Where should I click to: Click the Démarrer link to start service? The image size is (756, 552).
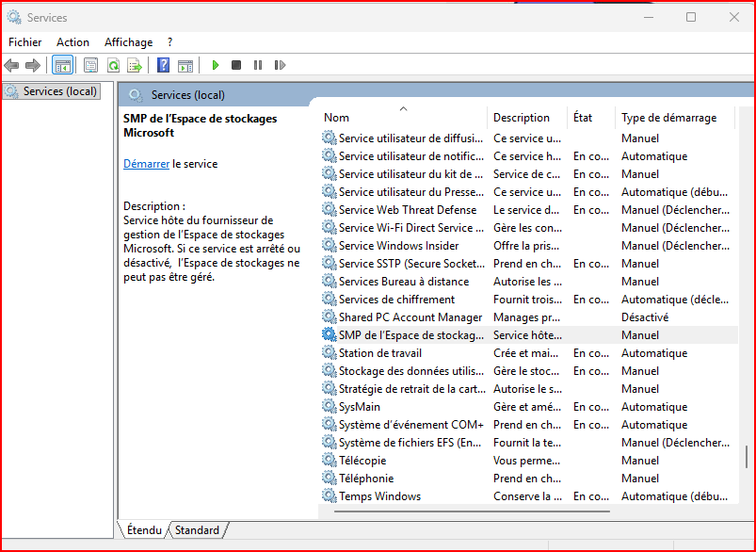click(146, 164)
